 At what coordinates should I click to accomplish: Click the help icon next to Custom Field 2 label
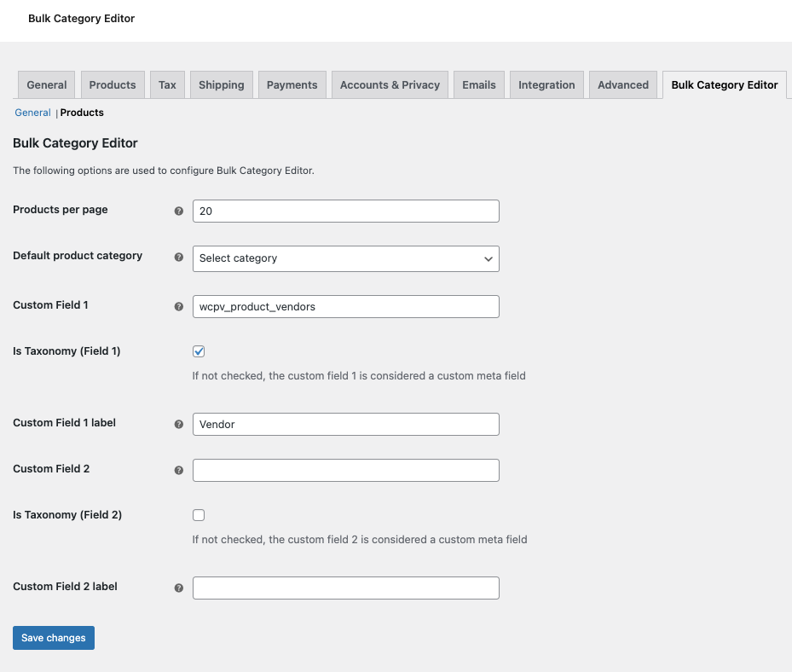pos(178,587)
